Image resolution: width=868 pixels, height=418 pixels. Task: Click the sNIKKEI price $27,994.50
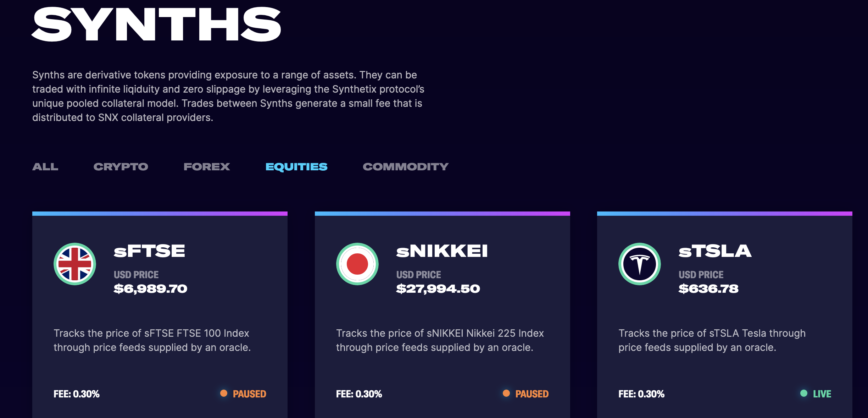click(x=438, y=289)
